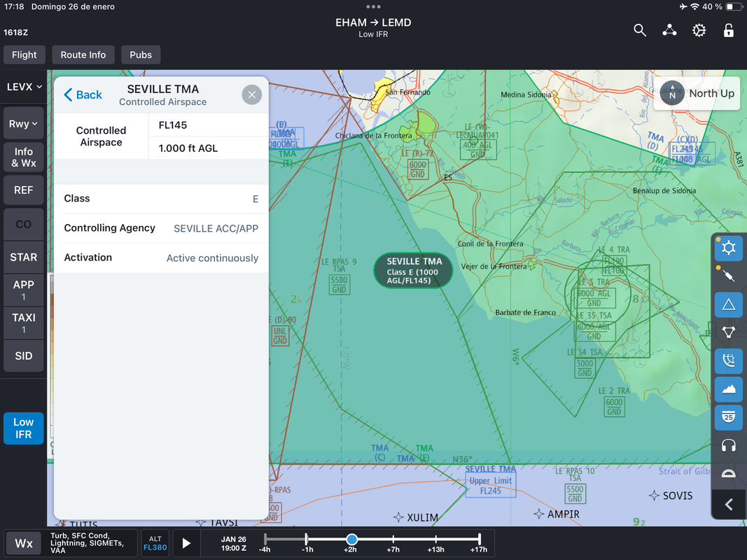Play the weather timeline animation
747x560 pixels.
click(x=186, y=543)
